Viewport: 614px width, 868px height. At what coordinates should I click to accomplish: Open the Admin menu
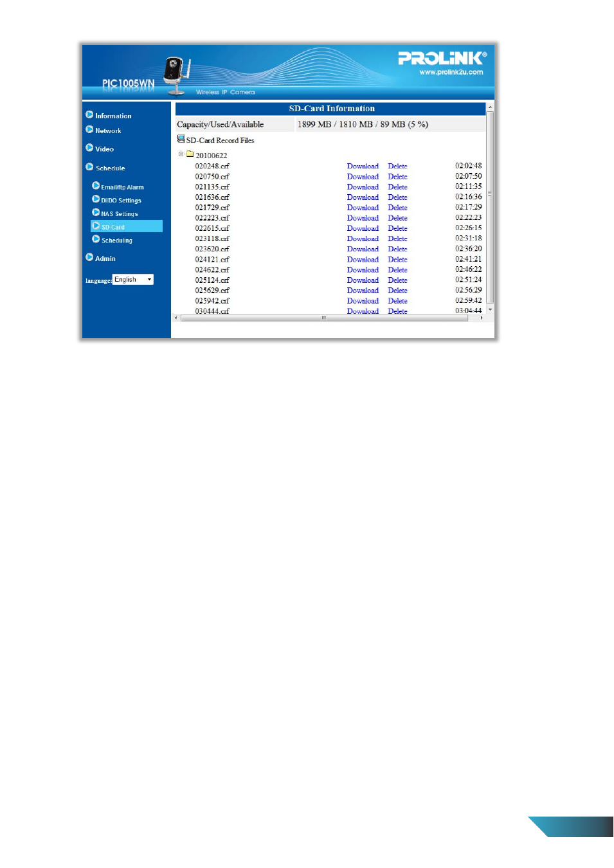point(105,258)
